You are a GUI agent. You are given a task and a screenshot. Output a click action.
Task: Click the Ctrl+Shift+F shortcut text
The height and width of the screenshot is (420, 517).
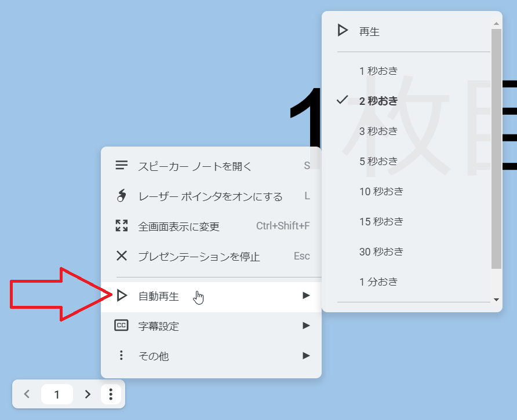click(x=283, y=226)
